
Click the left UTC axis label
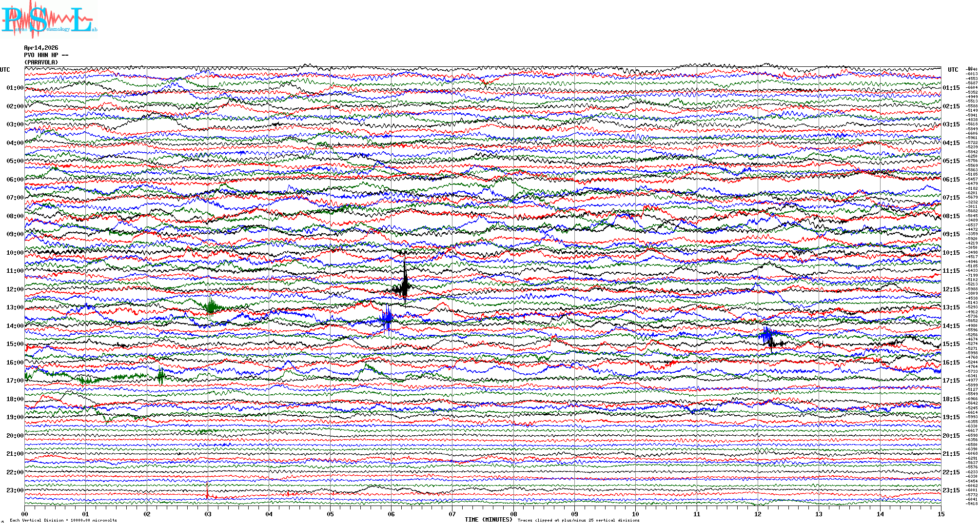(x=5, y=70)
